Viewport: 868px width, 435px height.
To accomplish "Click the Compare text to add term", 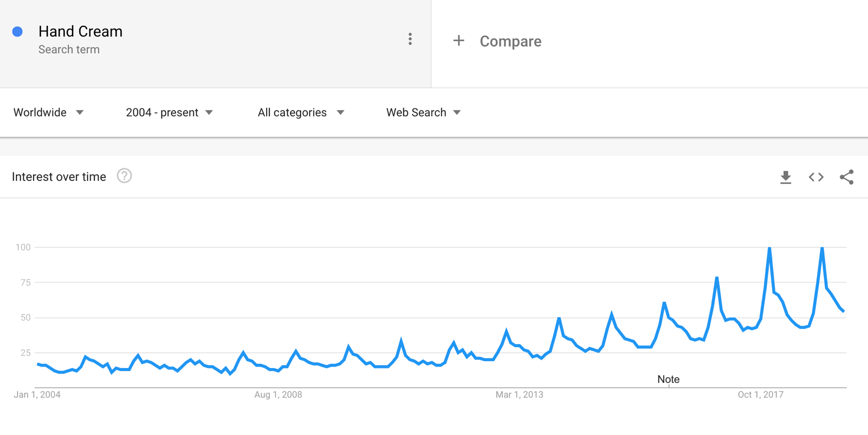I will pos(510,41).
